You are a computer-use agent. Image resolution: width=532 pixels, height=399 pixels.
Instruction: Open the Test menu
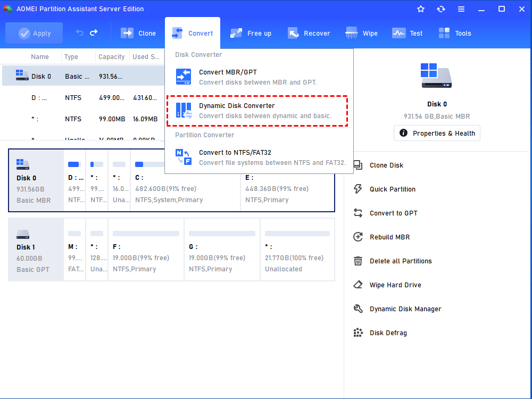tap(407, 33)
